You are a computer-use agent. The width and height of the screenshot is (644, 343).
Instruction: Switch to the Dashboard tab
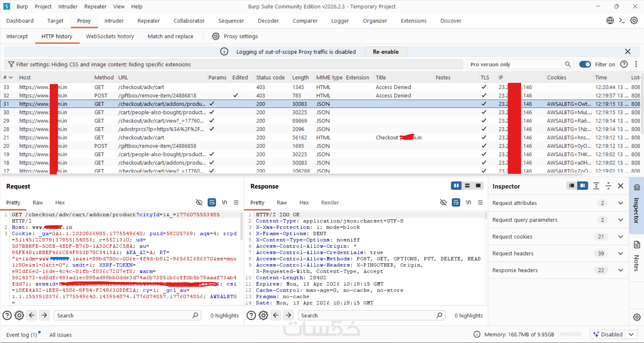(20, 21)
